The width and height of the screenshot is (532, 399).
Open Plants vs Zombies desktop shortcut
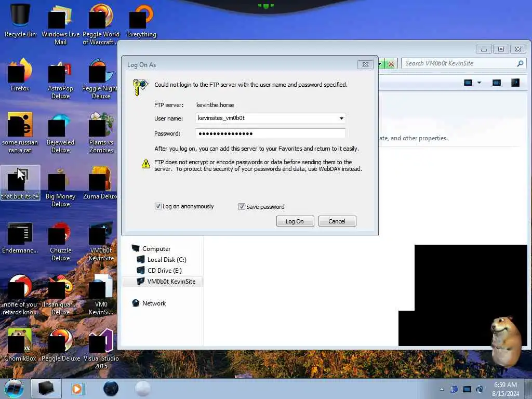tap(101, 132)
